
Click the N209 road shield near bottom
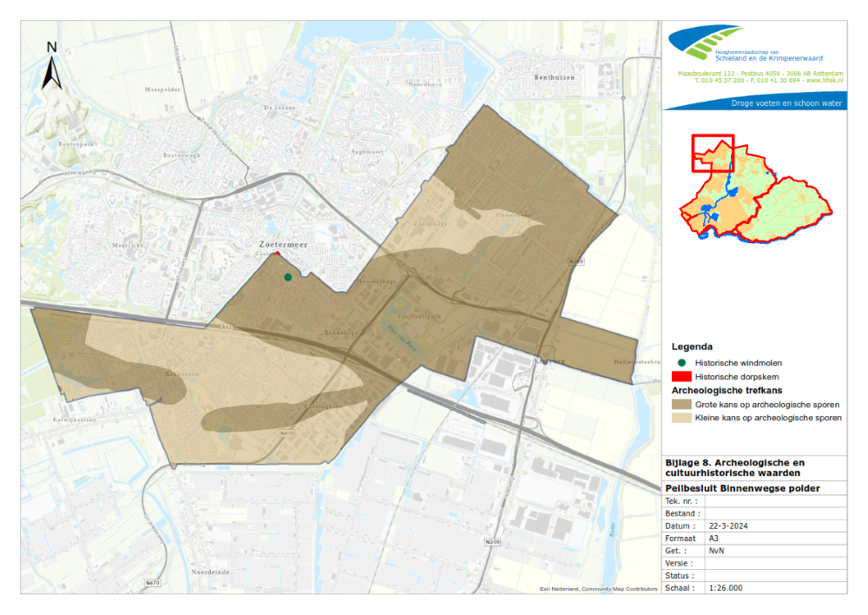click(x=492, y=542)
